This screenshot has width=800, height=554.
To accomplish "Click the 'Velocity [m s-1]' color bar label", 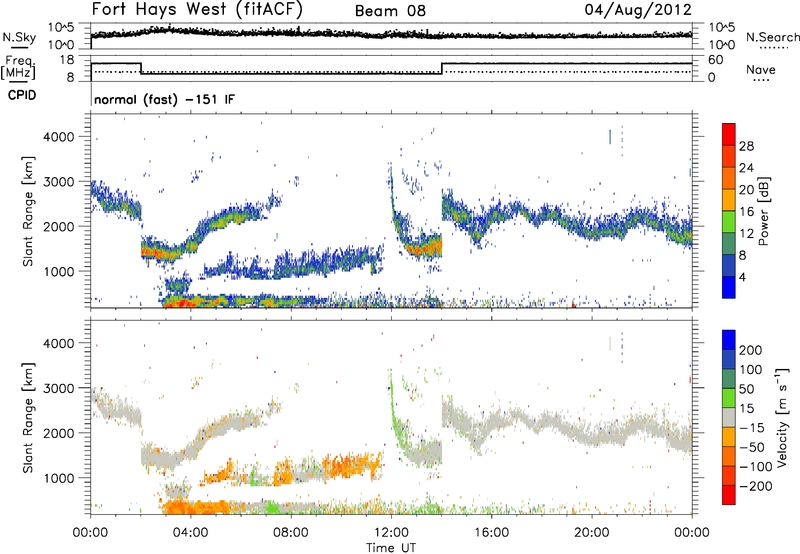I will 782,417.
